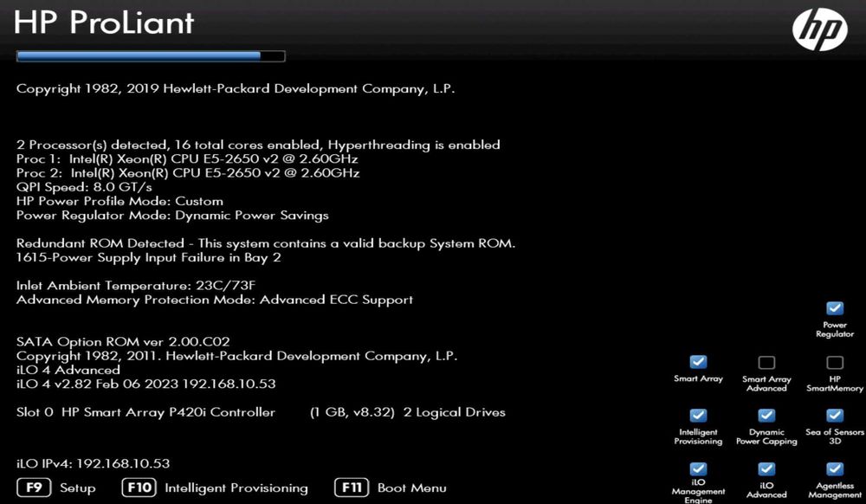The image size is (866, 504).
Task: Toggle the Sea of Sensors 3D checkbox
Action: click(835, 415)
